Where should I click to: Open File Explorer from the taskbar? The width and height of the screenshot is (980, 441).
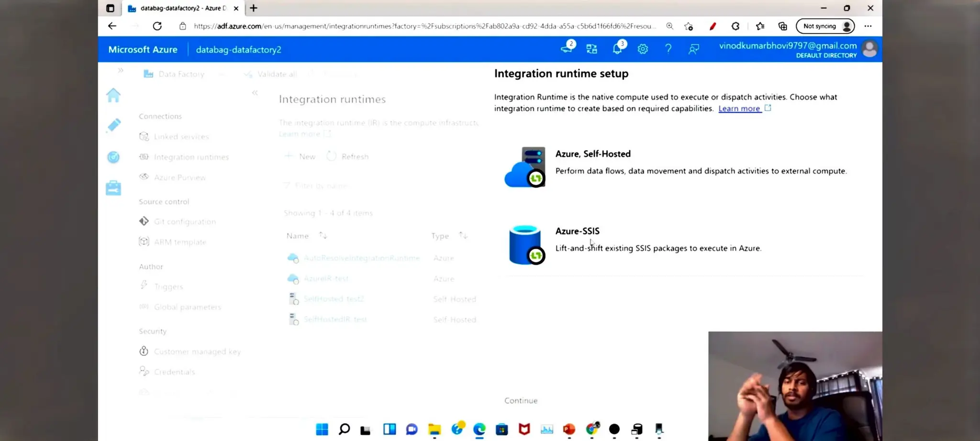434,429
